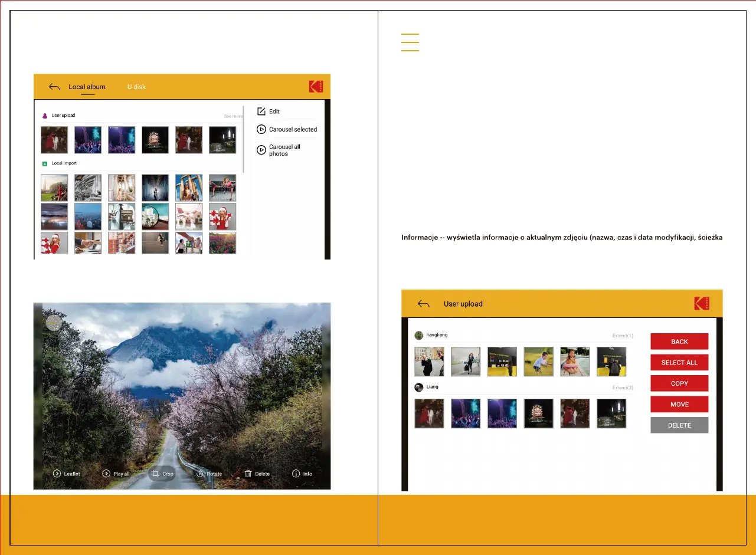This screenshot has width=756, height=555.
Task: Click the hamburger menu lines icon
Action: tap(410, 42)
